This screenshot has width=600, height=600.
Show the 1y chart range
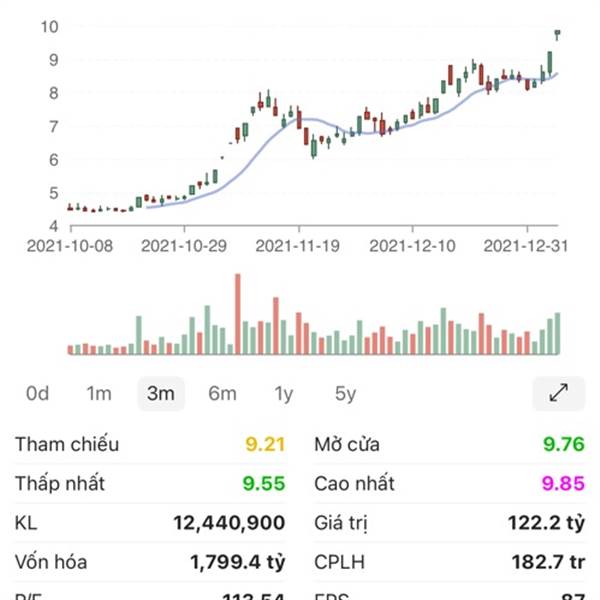coord(284,394)
